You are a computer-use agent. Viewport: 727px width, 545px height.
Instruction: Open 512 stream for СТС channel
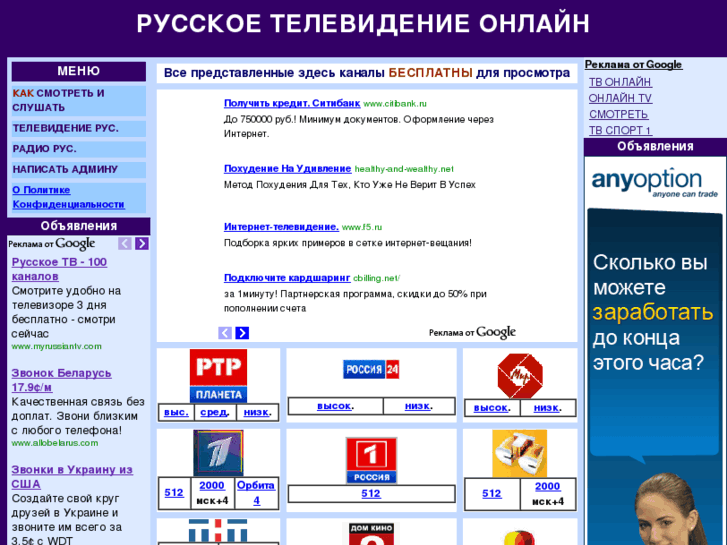[491, 494]
